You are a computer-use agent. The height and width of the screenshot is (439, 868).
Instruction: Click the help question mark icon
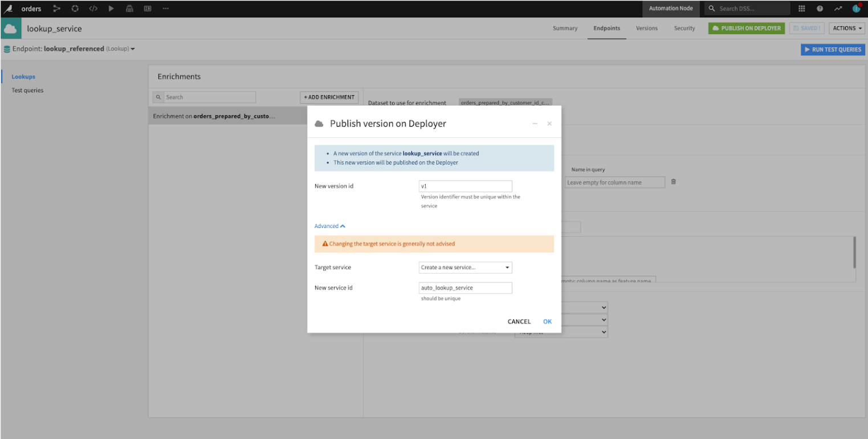819,9
